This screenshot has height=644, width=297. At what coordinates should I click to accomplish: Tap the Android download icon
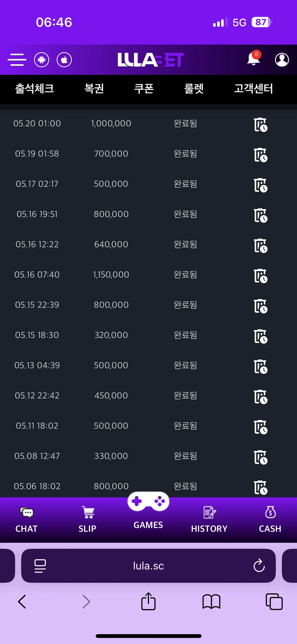(x=42, y=60)
